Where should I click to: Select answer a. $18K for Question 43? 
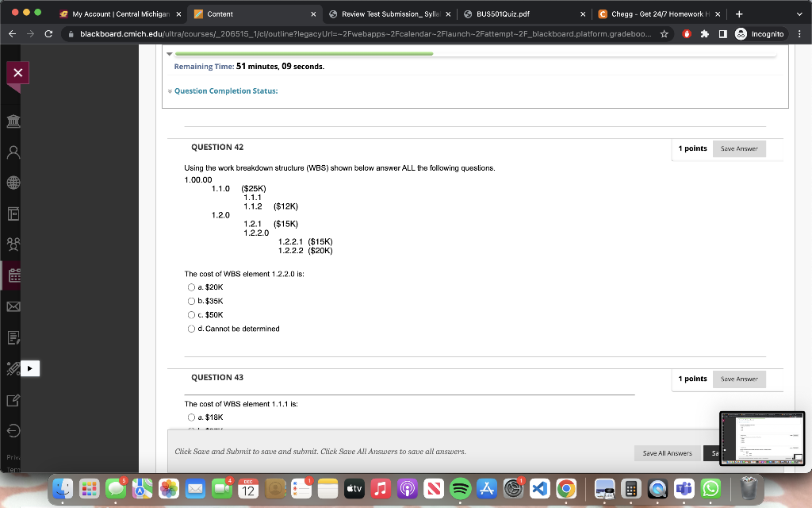coord(191,417)
